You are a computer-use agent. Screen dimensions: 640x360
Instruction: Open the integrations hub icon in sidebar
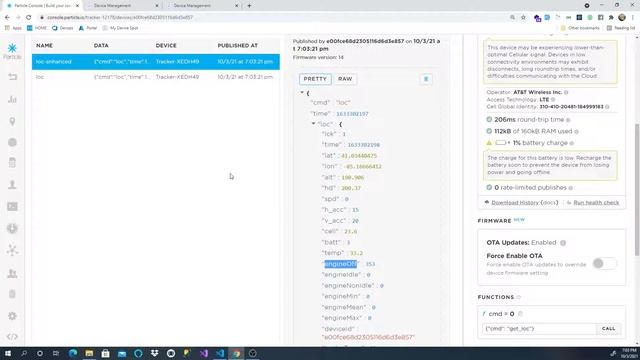click(x=12, y=250)
